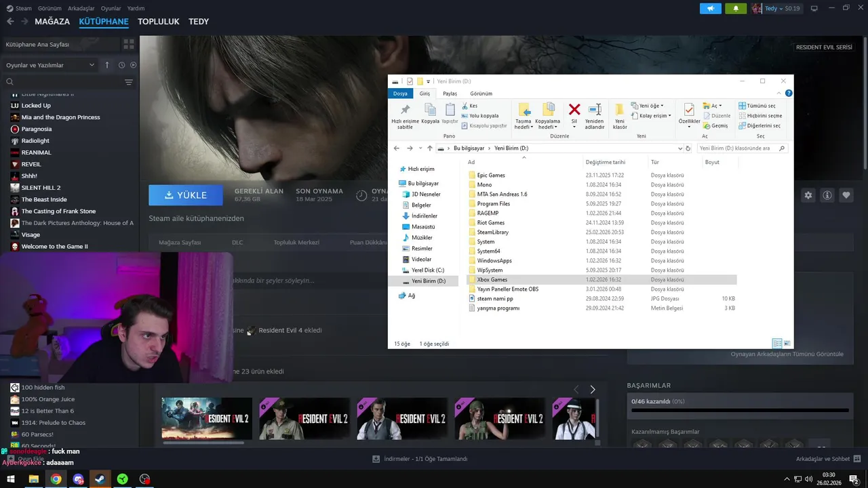Collapse Explorer ribbon chevron

(x=780, y=94)
